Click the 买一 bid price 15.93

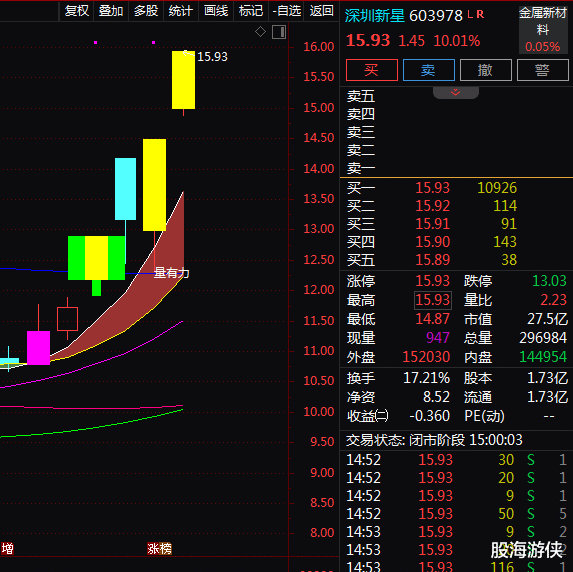tap(432, 188)
